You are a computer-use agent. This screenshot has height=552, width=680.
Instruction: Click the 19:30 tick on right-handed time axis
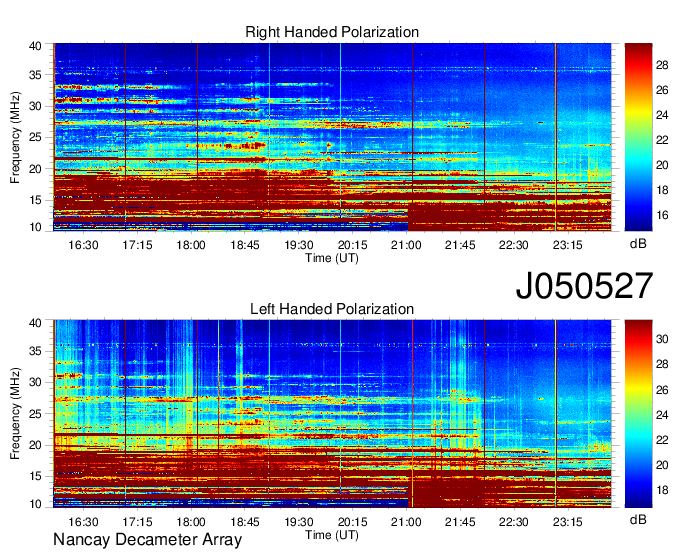point(299,245)
